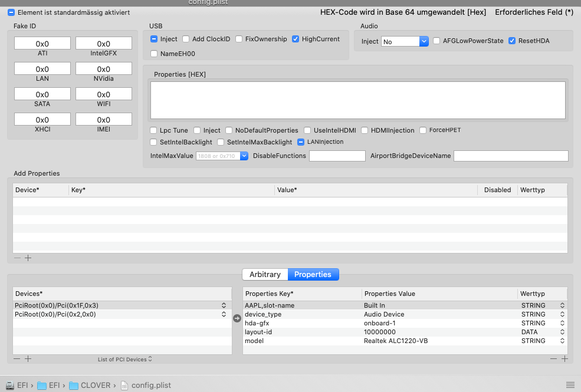
Task: Click the DisableFunctions input field
Action: pos(337,156)
